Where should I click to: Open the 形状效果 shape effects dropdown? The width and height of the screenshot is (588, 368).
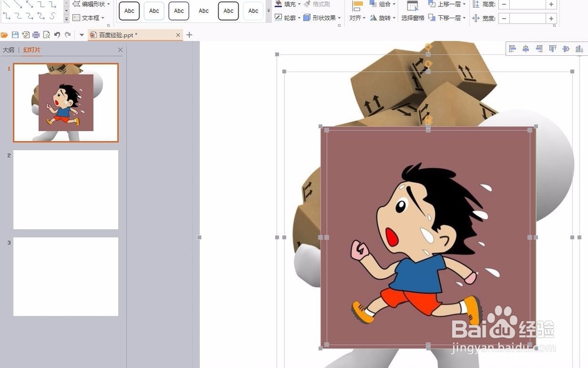[x=322, y=18]
